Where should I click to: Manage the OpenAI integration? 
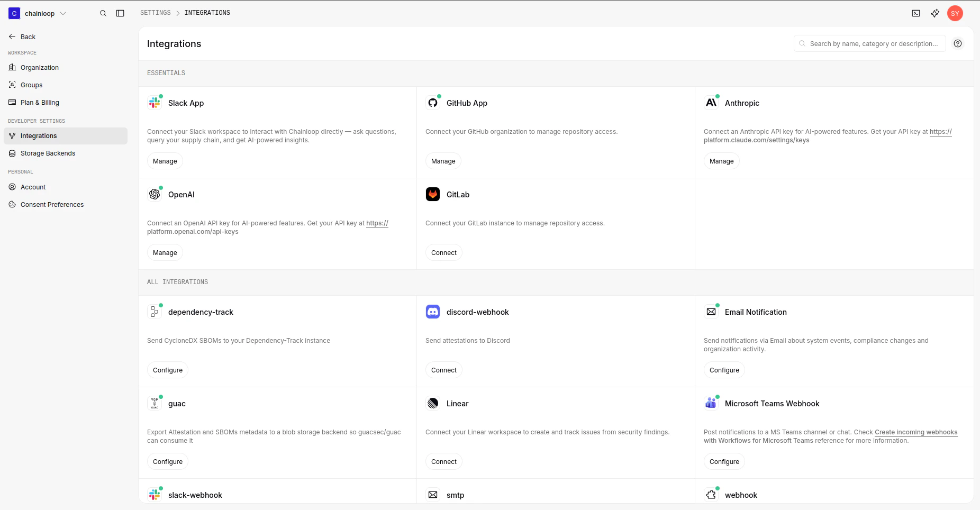[165, 252]
